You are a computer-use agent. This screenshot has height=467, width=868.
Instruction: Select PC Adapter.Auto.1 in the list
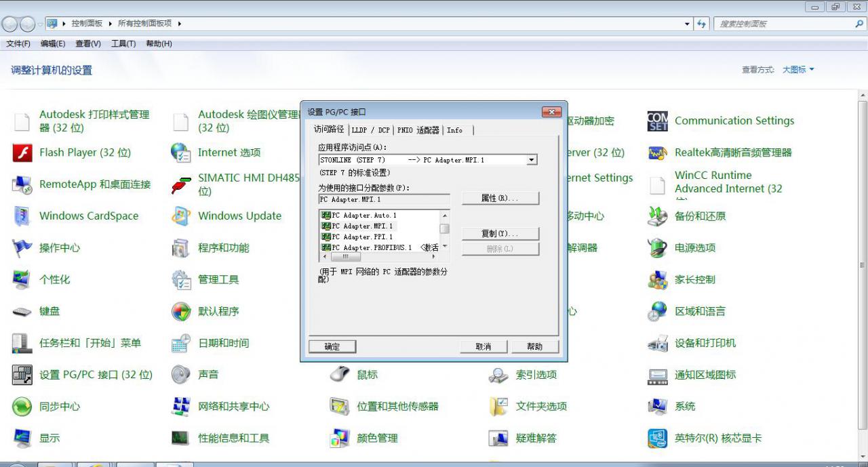(x=359, y=216)
